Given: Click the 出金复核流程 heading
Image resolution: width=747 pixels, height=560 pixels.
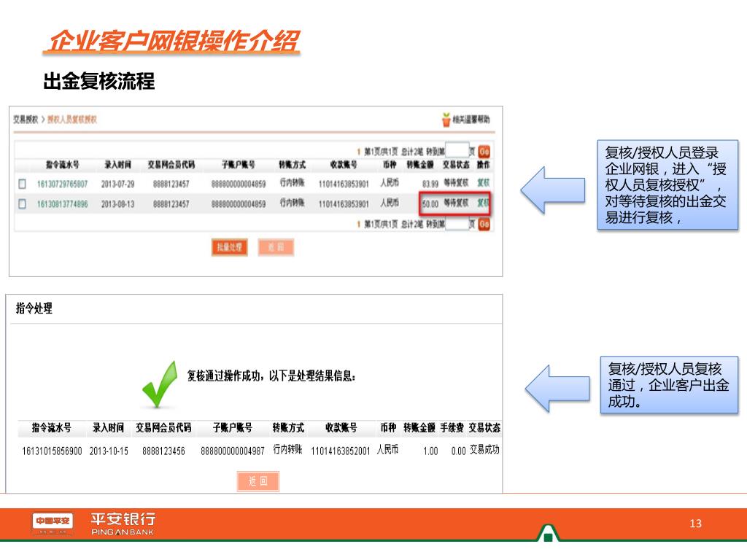Looking at the screenshot, I should (99, 81).
